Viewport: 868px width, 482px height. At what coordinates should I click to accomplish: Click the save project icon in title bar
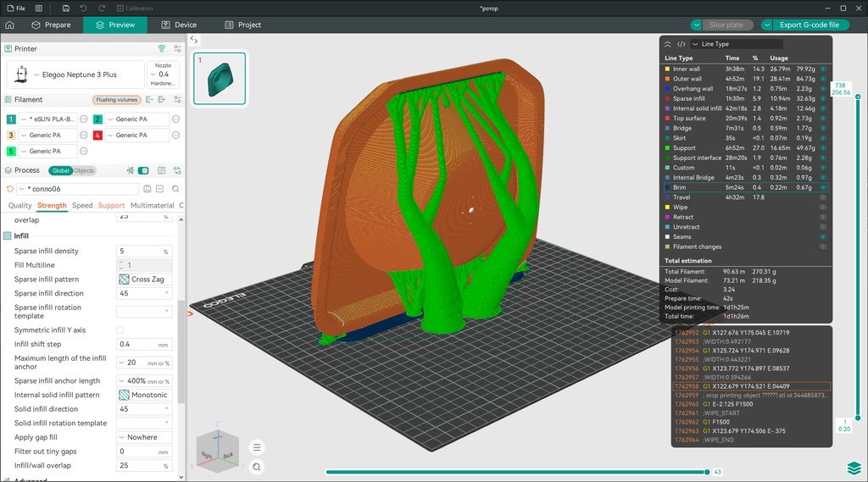[66, 8]
